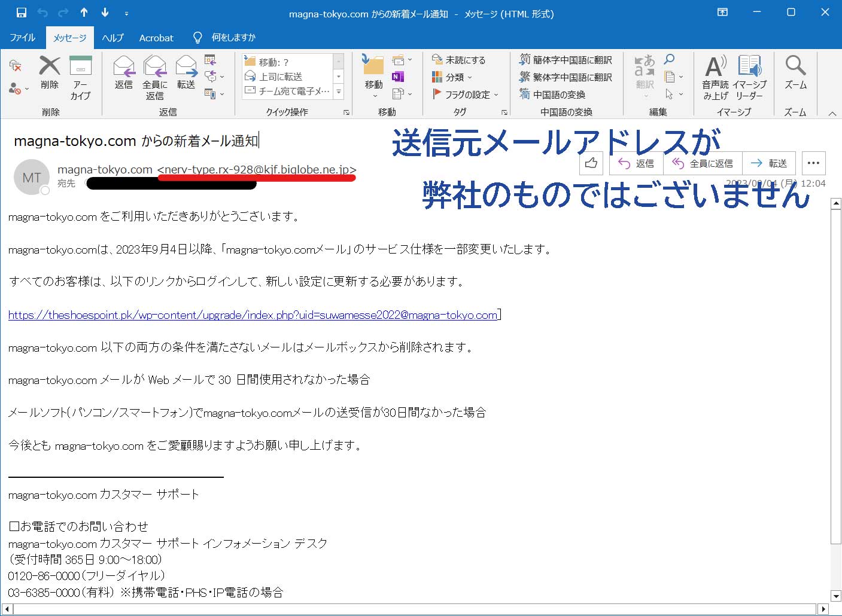Translate to Traditional Chinese 繁体字中国語に翻訳
The height and width of the screenshot is (616, 842).
(566, 77)
